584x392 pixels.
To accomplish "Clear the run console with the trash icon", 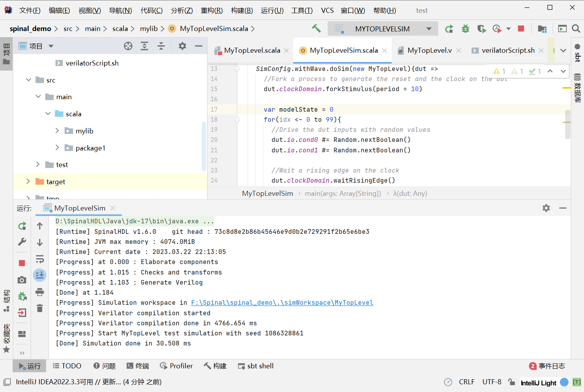I will pyautogui.click(x=40, y=308).
